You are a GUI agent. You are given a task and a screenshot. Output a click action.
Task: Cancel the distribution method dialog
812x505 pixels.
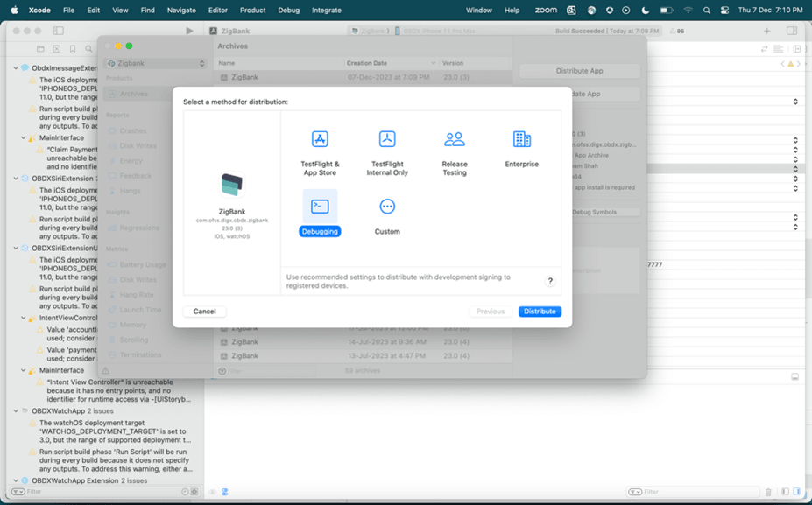click(205, 312)
